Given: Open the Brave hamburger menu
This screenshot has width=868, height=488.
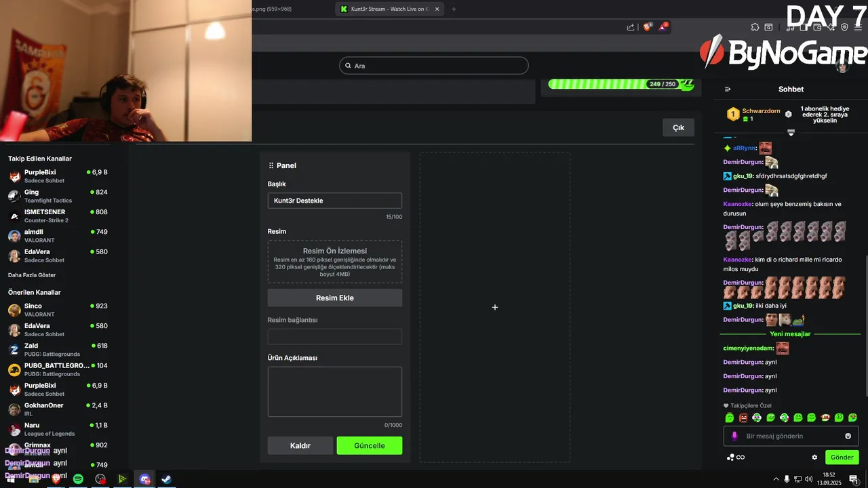Looking at the screenshot, I should pos(859,27).
